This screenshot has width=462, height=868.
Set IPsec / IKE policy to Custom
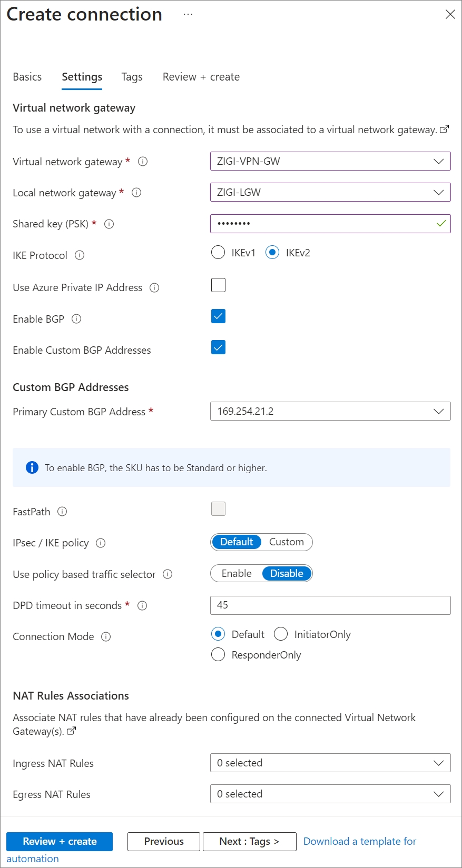pyautogui.click(x=287, y=542)
